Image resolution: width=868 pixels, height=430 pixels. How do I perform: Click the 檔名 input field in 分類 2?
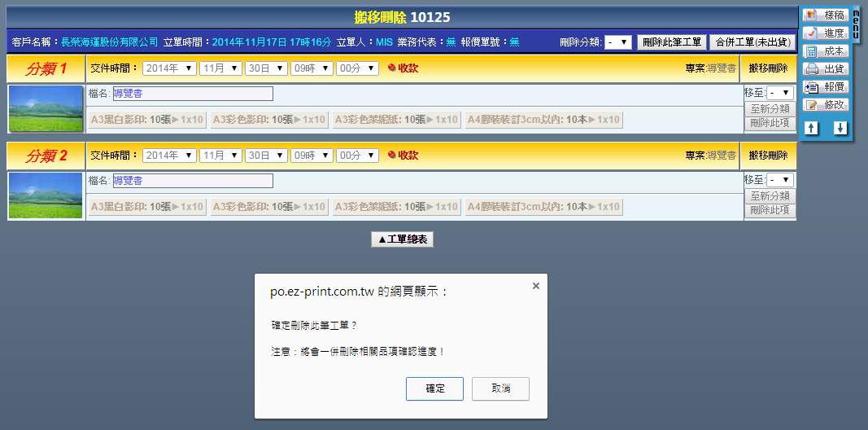[x=193, y=180]
